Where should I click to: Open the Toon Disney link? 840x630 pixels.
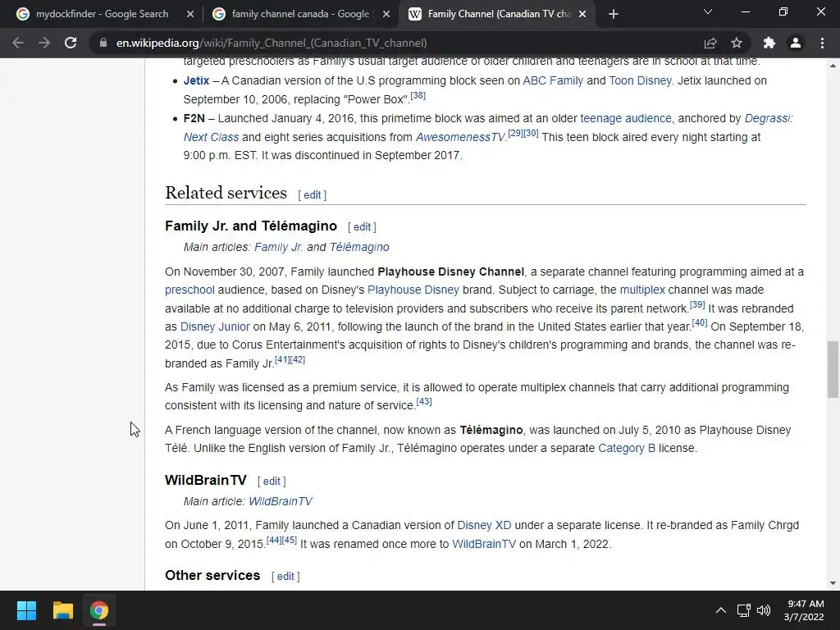[640, 80]
